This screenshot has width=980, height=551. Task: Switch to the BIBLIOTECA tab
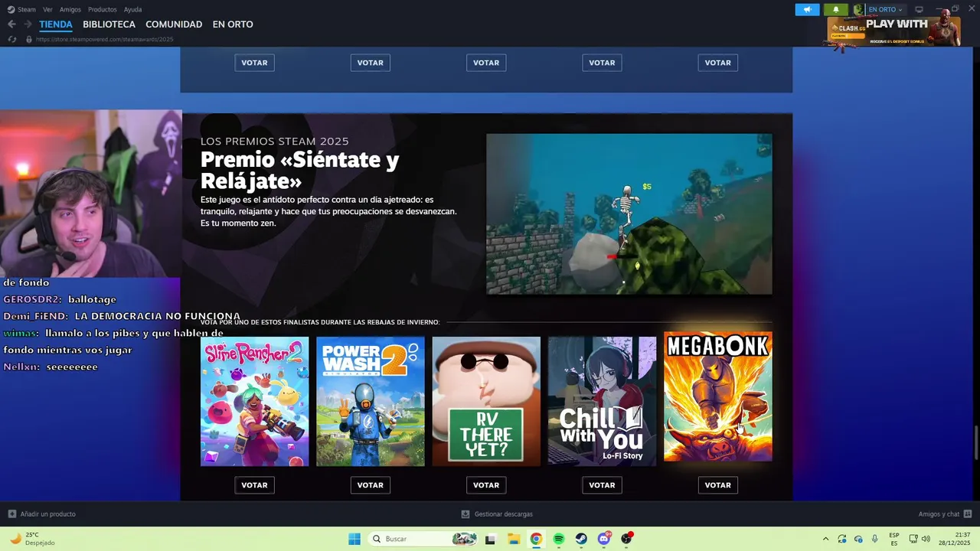pyautogui.click(x=109, y=24)
